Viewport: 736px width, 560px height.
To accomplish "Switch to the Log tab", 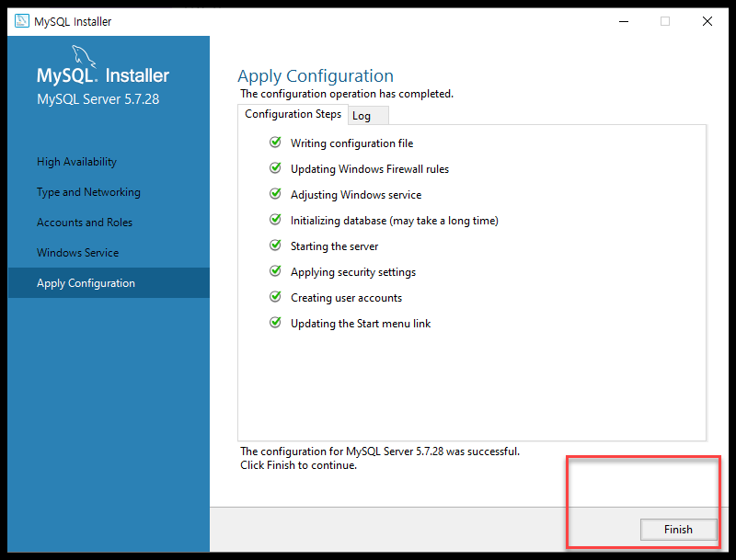I will (x=369, y=115).
